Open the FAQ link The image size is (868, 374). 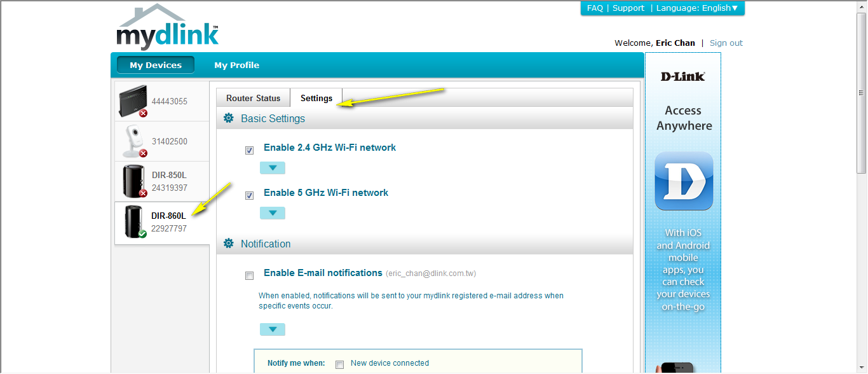(595, 8)
